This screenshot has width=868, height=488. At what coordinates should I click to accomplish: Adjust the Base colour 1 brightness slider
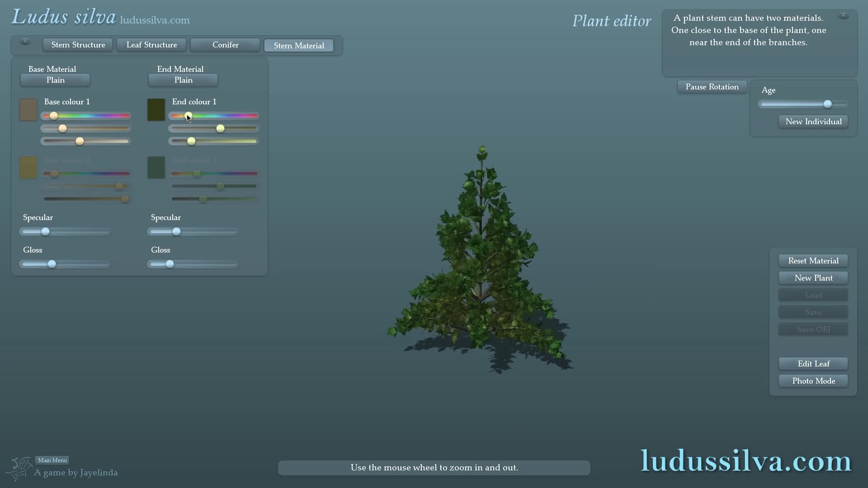[86, 141]
